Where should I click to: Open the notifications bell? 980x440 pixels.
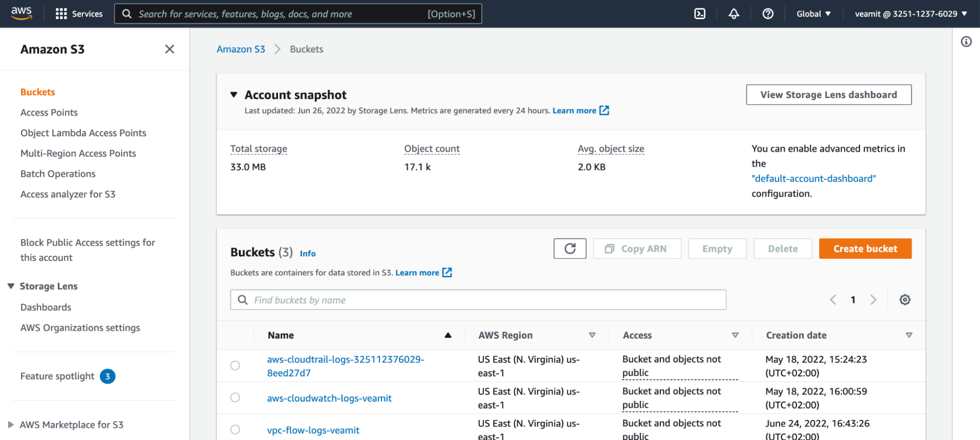[x=733, y=14]
